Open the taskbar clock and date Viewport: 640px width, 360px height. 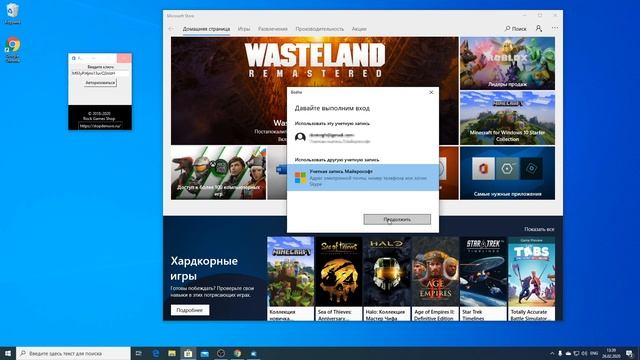pos(611,353)
